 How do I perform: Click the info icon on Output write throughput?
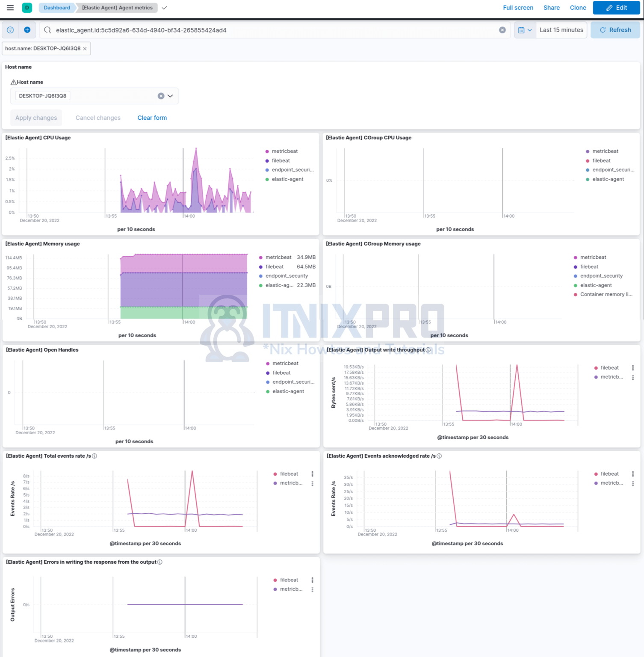tap(428, 350)
